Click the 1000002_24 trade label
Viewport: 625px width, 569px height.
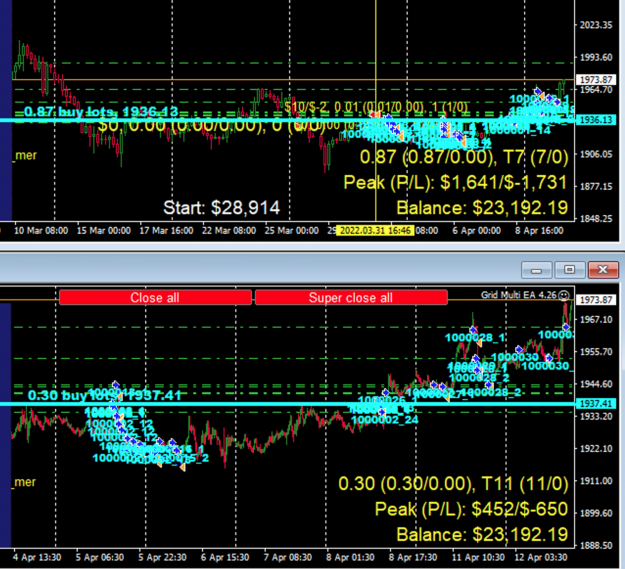click(x=385, y=420)
